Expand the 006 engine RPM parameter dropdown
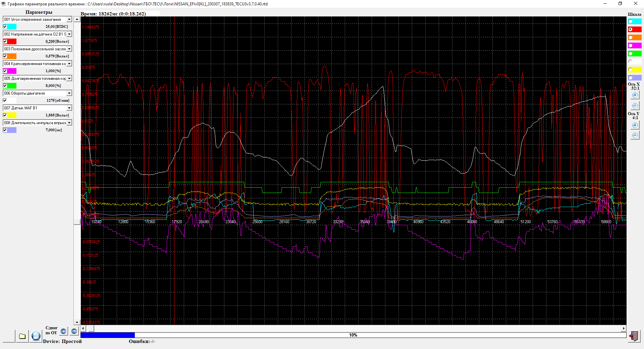This screenshot has width=644, height=349. [x=69, y=93]
